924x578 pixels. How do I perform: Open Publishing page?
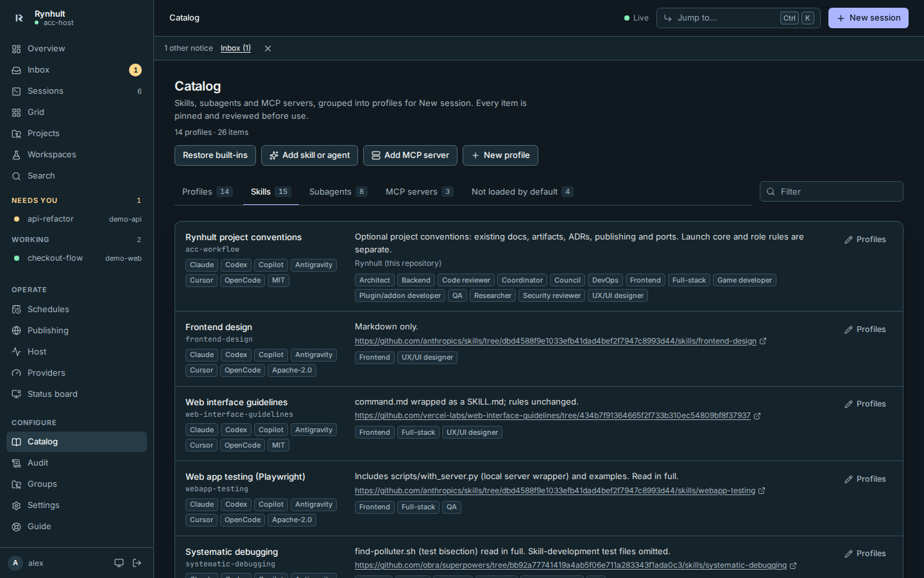click(x=76, y=331)
